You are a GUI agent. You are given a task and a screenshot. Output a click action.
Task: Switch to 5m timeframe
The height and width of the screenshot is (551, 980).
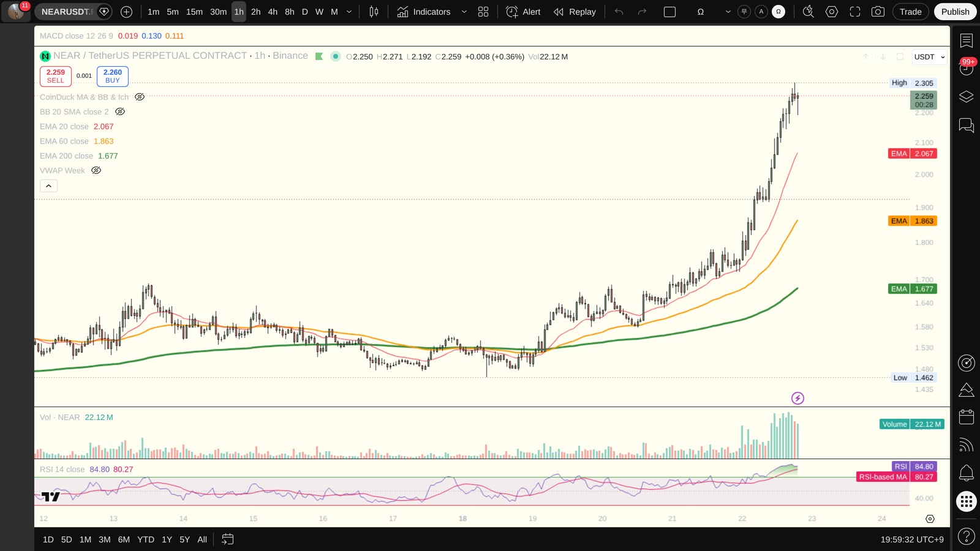pos(173,12)
